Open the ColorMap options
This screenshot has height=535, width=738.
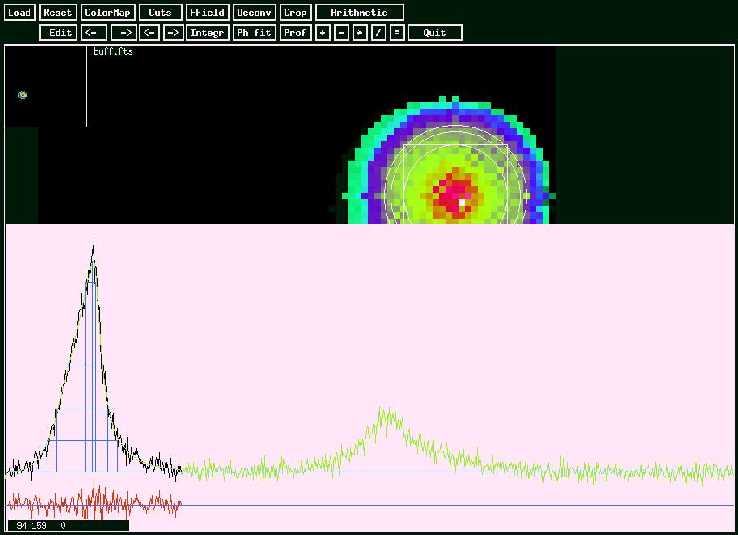(108, 13)
